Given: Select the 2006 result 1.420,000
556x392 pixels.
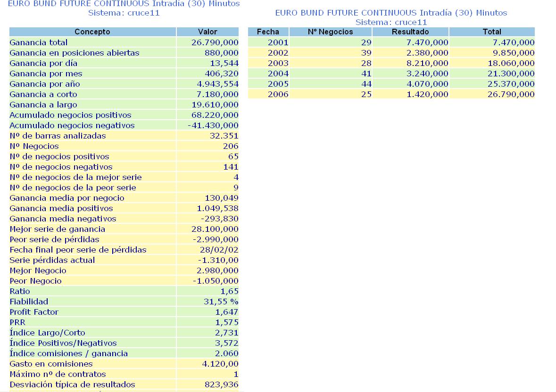Looking at the screenshot, I should pyautogui.click(x=427, y=94).
